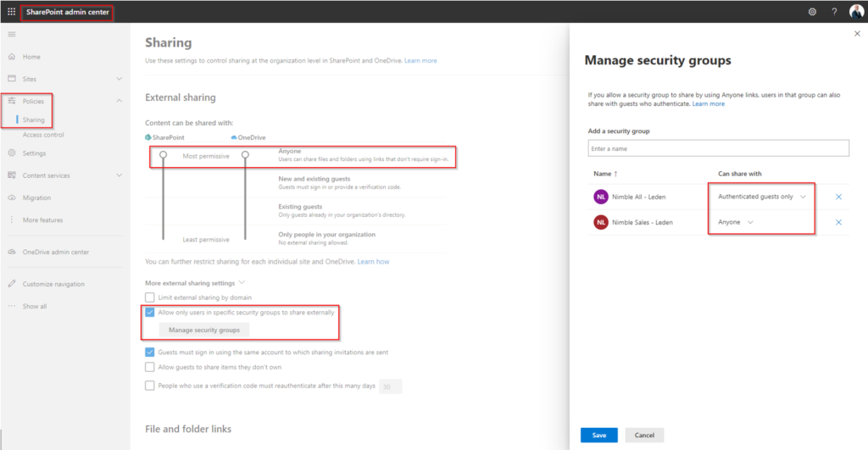Screen dimensions: 868x450
Task: Open Settings in navigation
Action: [34, 153]
